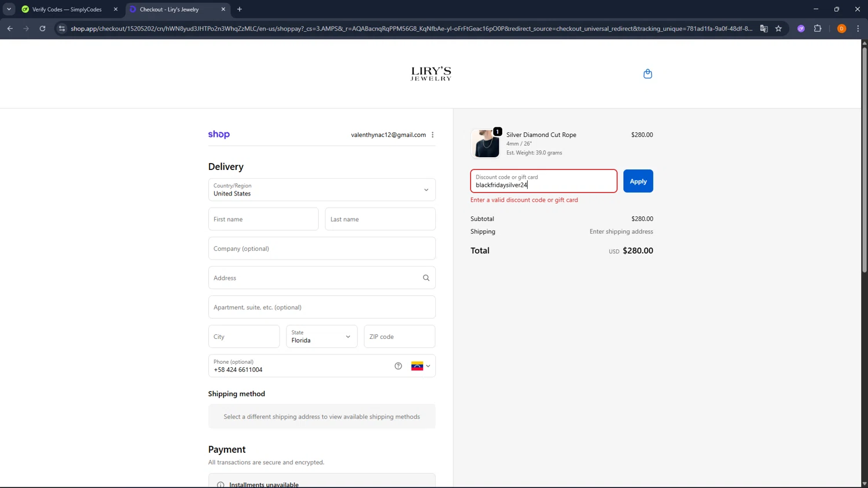
Task: Apply the discount code
Action: pos(638,181)
